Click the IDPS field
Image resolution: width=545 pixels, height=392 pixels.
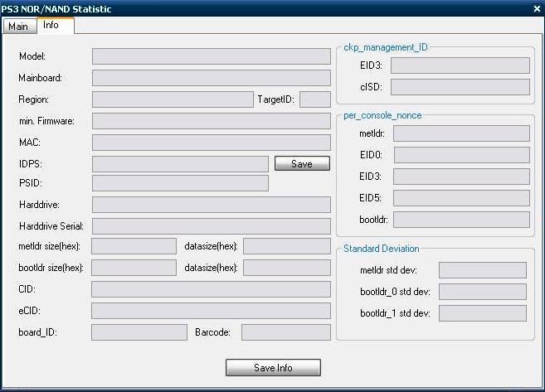(180, 164)
